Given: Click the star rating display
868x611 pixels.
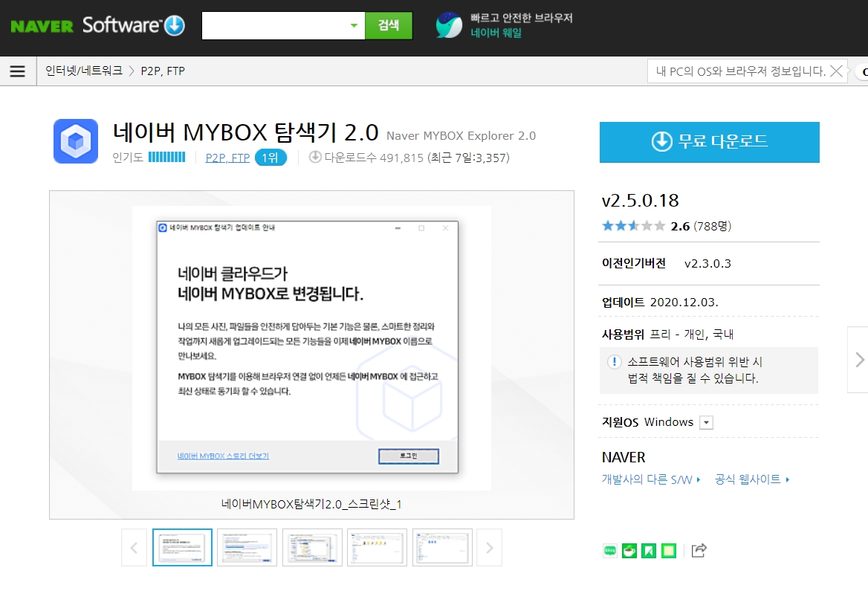Looking at the screenshot, I should [633, 226].
